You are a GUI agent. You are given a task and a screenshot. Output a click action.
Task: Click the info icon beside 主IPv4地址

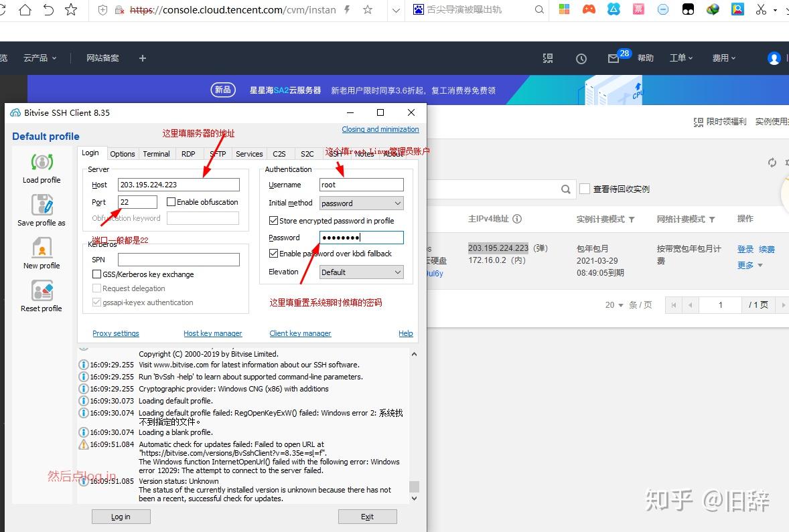tap(517, 219)
